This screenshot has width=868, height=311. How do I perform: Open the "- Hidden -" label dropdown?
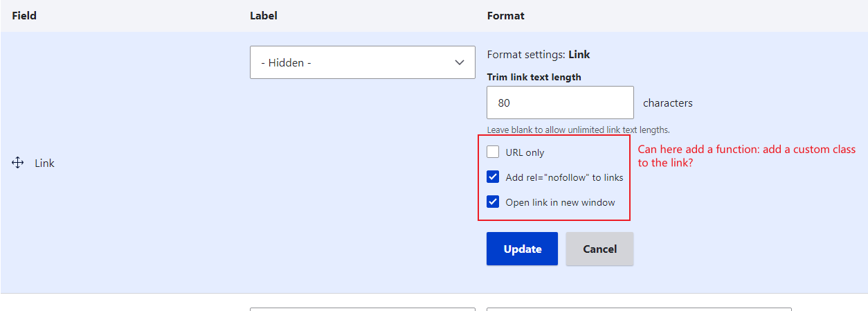[362, 62]
